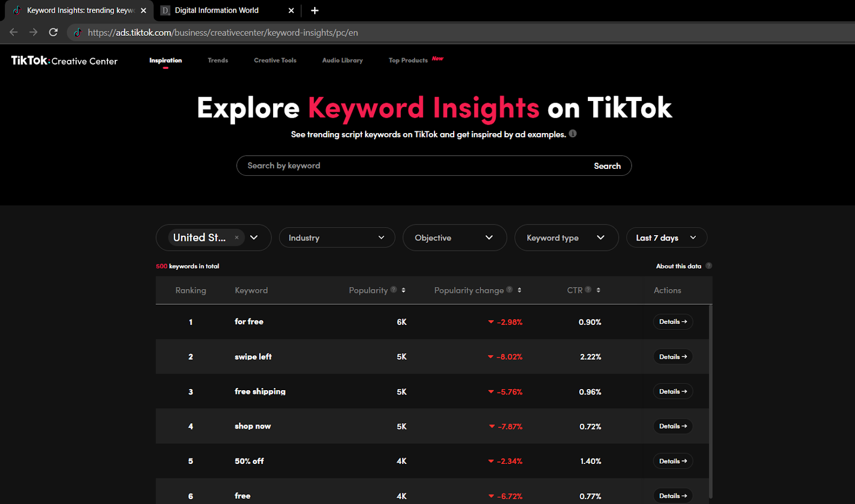
Task: Click the Ranking column header
Action: [191, 290]
